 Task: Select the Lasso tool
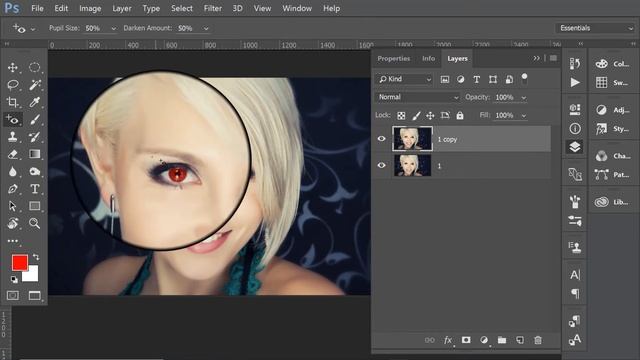(13, 84)
